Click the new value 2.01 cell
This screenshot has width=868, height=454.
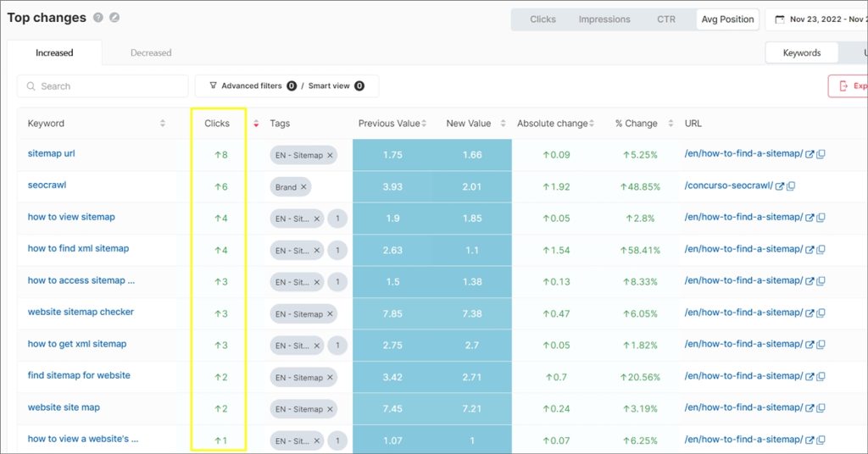coord(471,187)
